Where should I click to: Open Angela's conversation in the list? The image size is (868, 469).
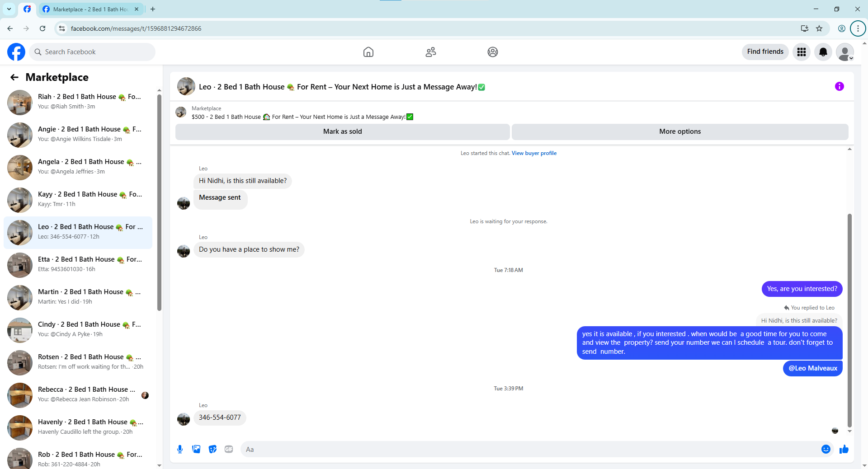click(x=78, y=167)
